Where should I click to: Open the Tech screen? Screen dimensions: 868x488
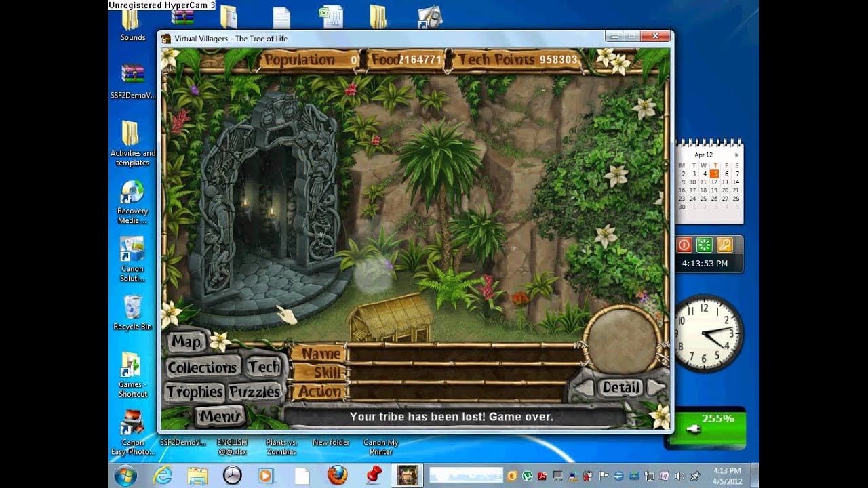pyautogui.click(x=264, y=367)
